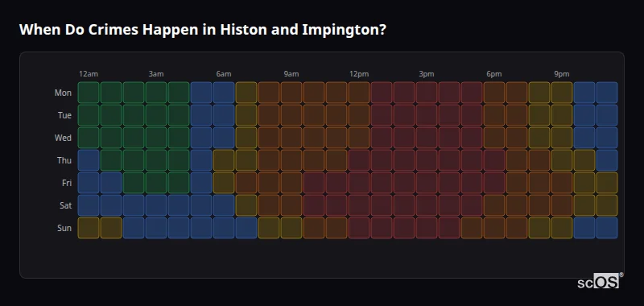Click the 3am hour label
This screenshot has width=644, height=306.
156,74
